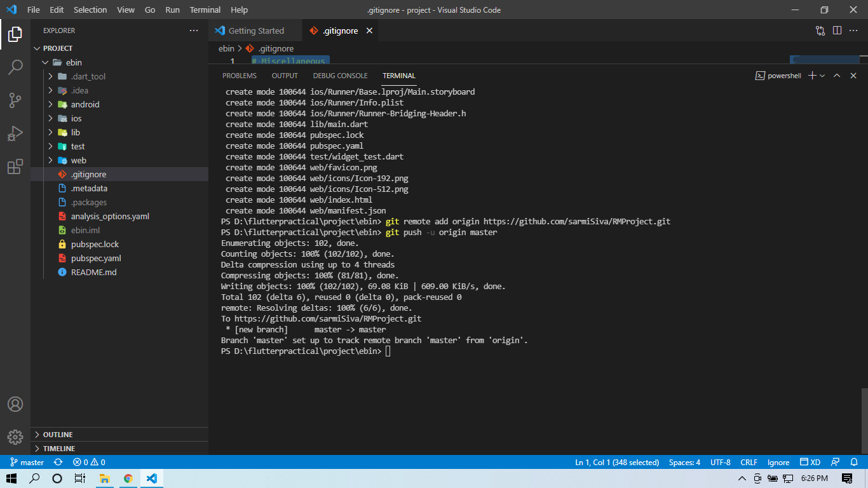
Task: Split the editor to the right
Action: (x=837, y=30)
